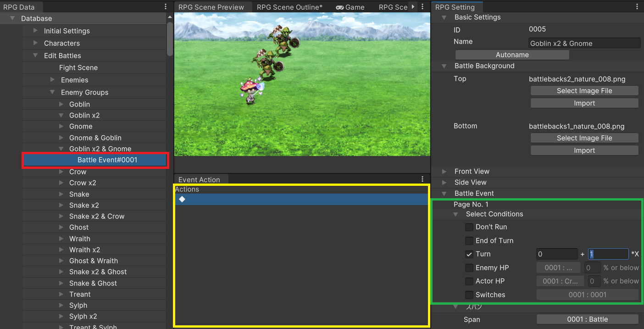This screenshot has width=644, height=329.
Task: Select the Snake x2 & Crow enemy group
Action: 97,216
